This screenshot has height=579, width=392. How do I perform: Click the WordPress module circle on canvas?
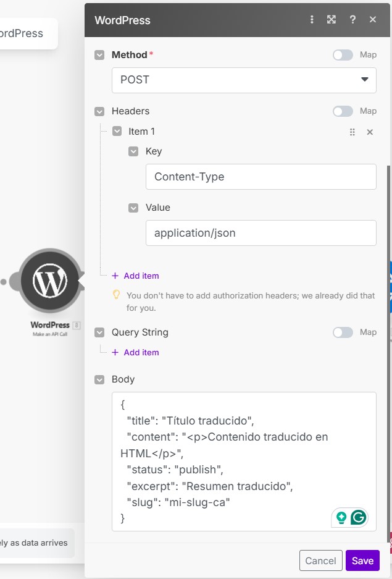tap(50, 281)
